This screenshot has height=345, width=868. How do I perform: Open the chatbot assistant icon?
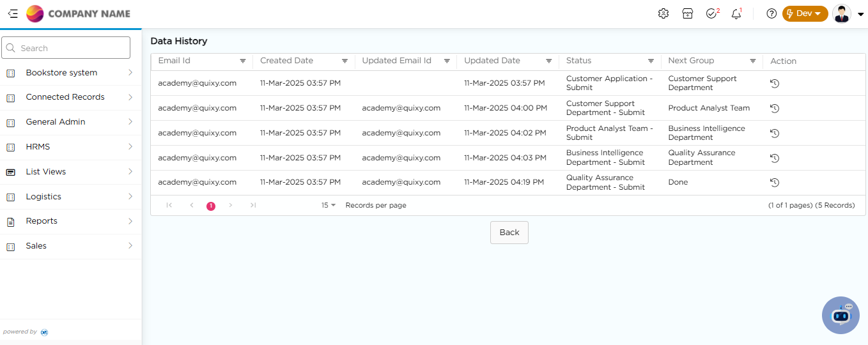click(x=841, y=315)
